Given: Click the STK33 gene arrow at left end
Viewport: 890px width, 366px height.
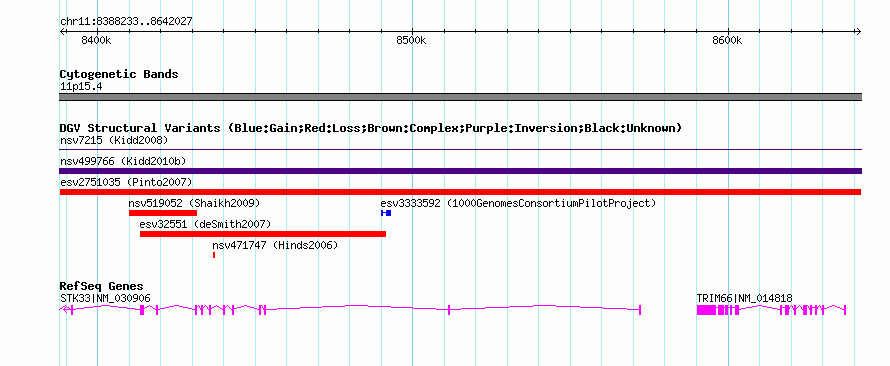Looking at the screenshot, I should pos(64,310).
